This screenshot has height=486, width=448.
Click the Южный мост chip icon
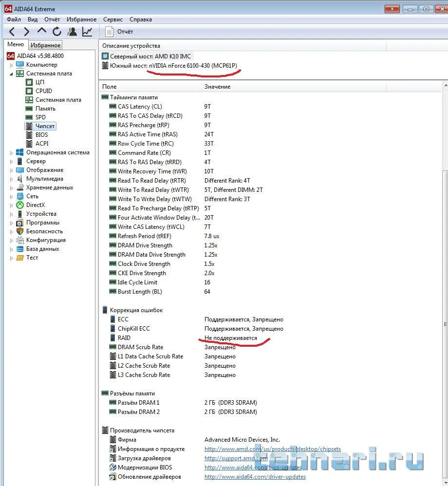[x=105, y=65]
